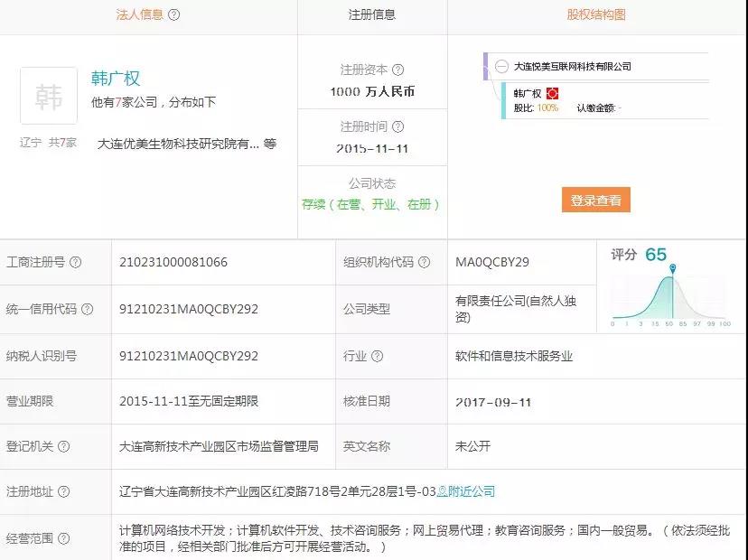Click question mark beside 注册资本

pyautogui.click(x=398, y=70)
